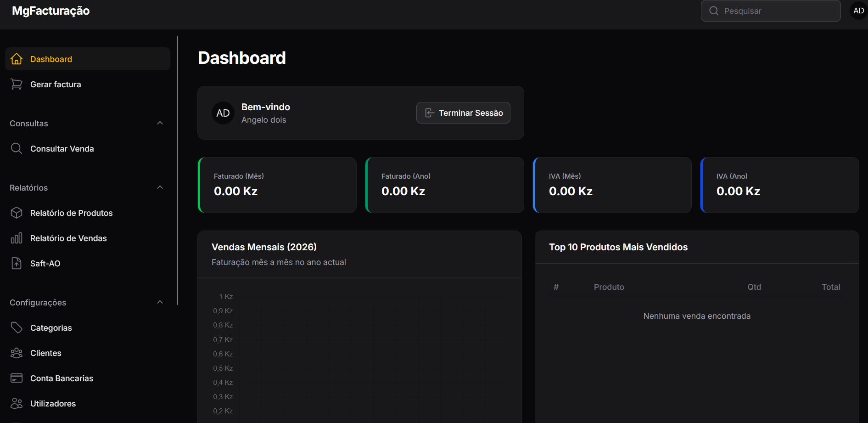Go to Utilizadores settings
The image size is (868, 423).
tap(88, 403)
